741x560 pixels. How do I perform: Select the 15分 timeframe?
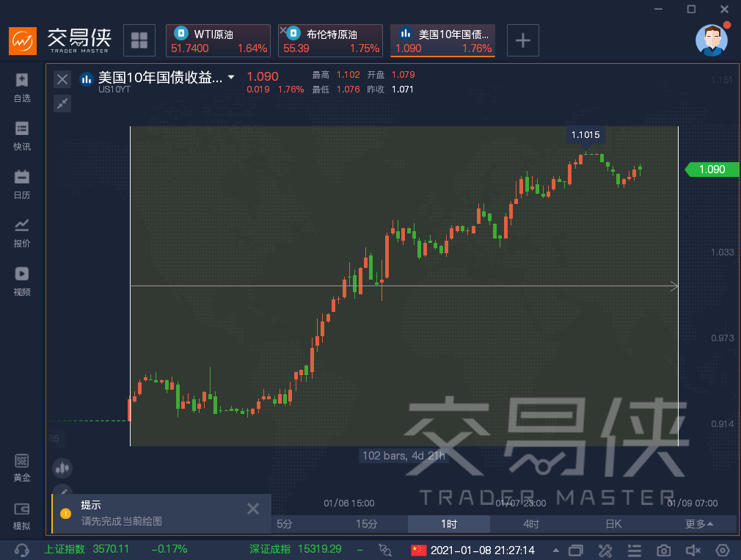pyautogui.click(x=367, y=524)
